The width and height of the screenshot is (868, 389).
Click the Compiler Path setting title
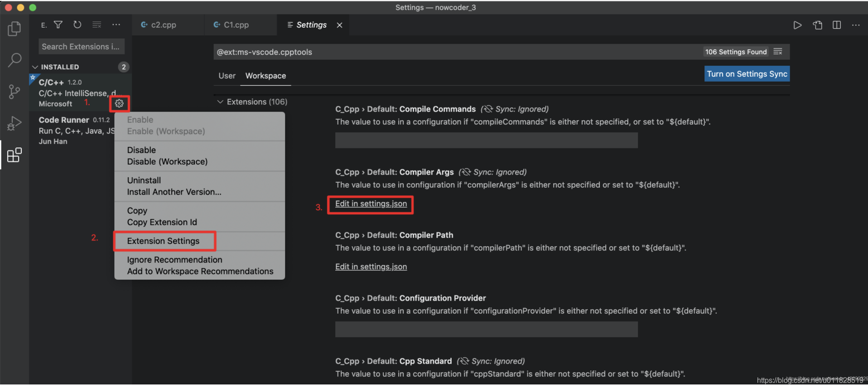[x=394, y=235]
